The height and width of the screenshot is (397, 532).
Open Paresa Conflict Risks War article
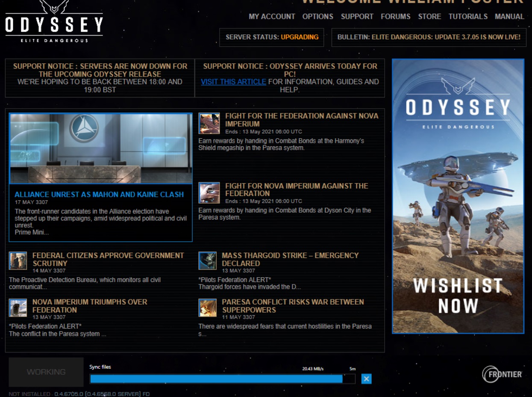click(x=293, y=306)
